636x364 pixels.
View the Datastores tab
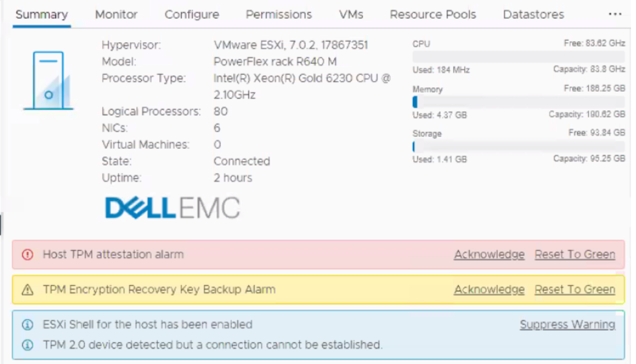pyautogui.click(x=533, y=14)
